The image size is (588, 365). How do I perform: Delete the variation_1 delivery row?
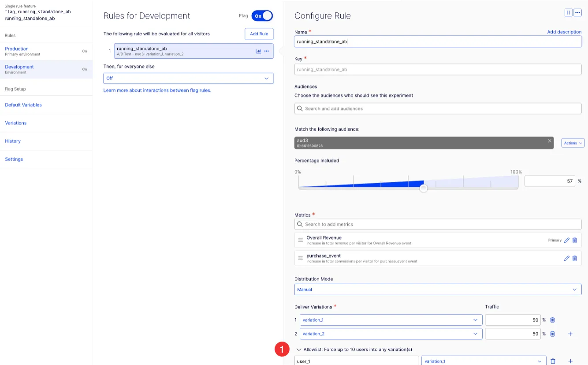click(552, 320)
